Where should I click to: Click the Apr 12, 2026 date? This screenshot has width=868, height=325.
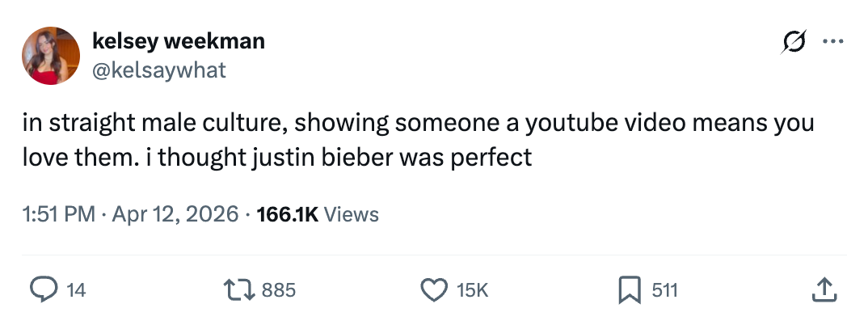pyautogui.click(x=176, y=214)
